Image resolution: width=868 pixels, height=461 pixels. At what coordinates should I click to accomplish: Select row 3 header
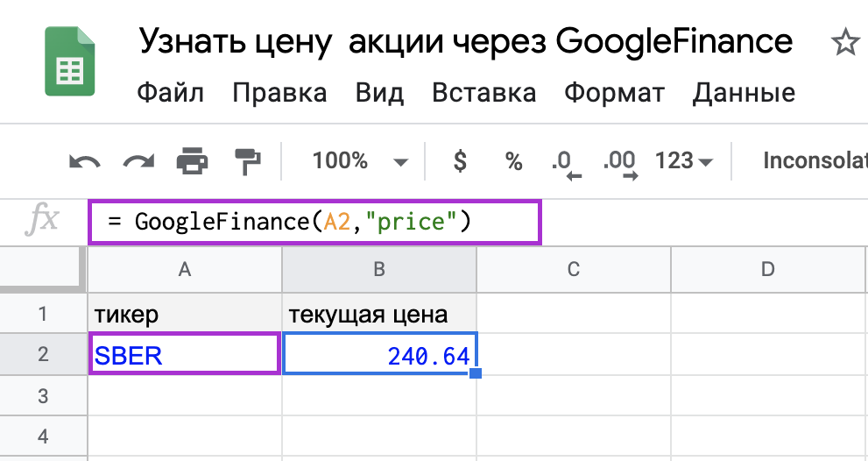point(43,396)
